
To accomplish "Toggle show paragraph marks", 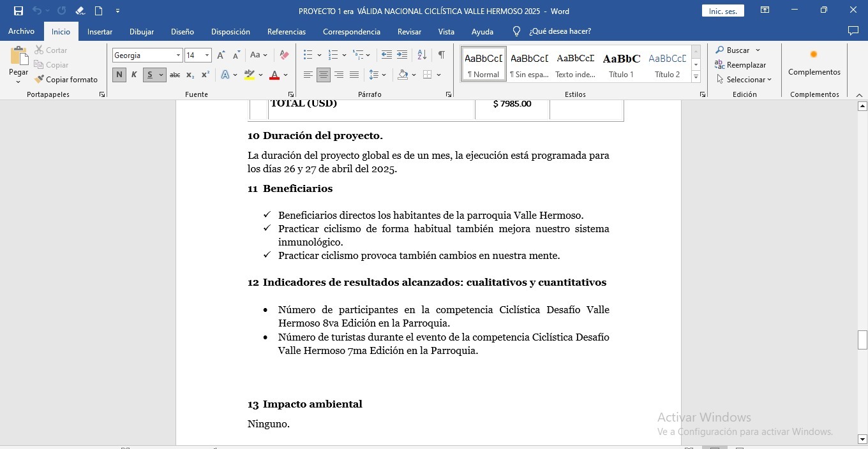I will [441, 55].
